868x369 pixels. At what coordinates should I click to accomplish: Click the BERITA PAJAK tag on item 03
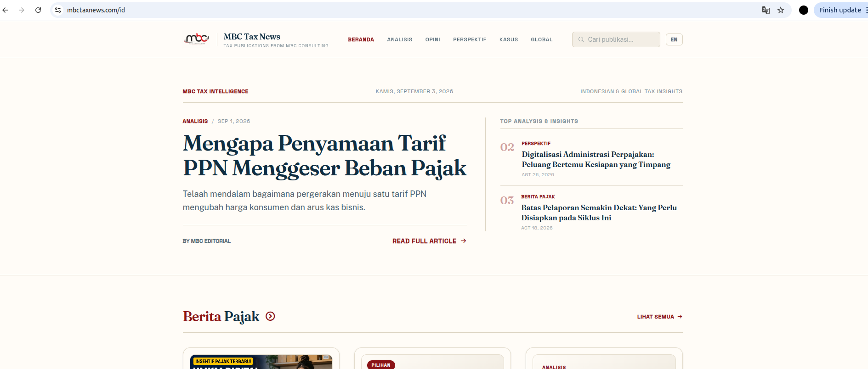click(538, 197)
